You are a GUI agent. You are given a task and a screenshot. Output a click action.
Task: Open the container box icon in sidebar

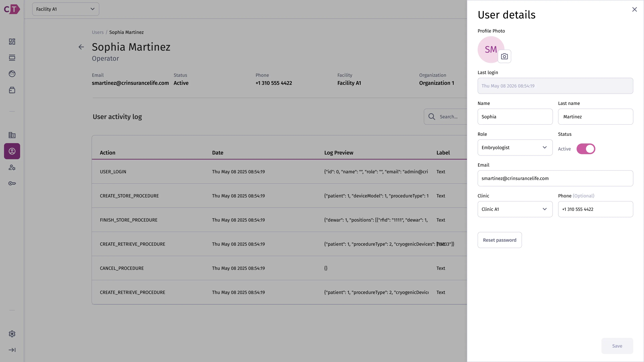12,90
